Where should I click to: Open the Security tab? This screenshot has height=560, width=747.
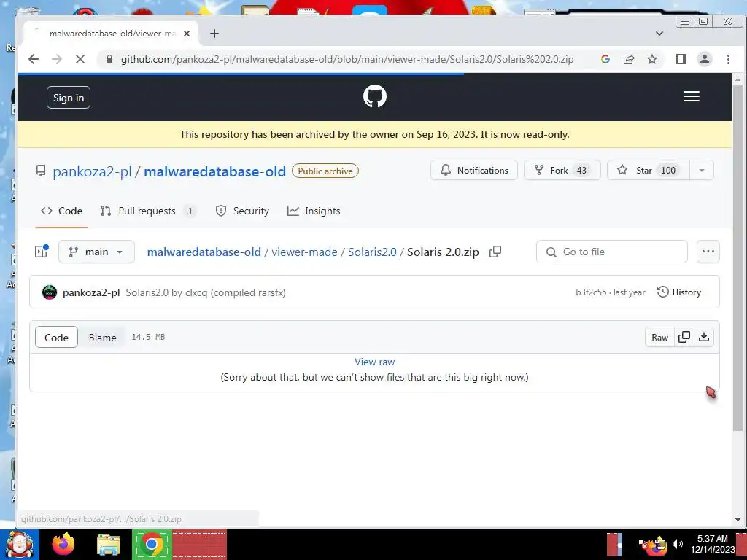pos(242,211)
